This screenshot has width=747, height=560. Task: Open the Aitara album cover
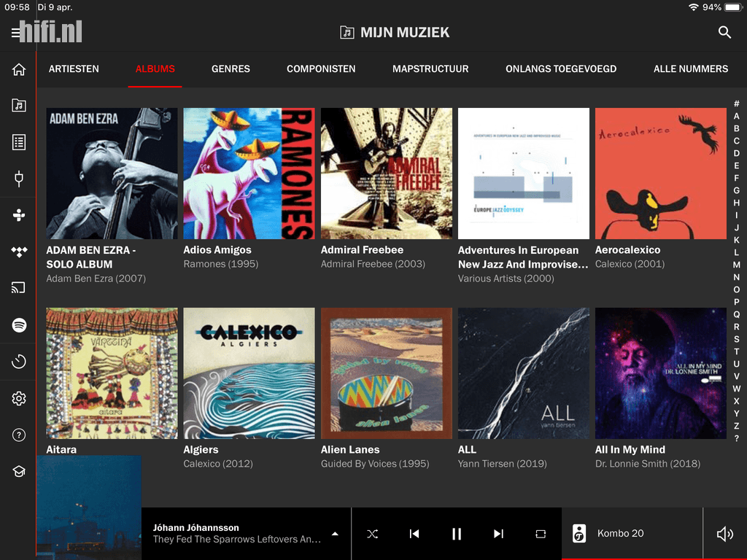tap(112, 373)
